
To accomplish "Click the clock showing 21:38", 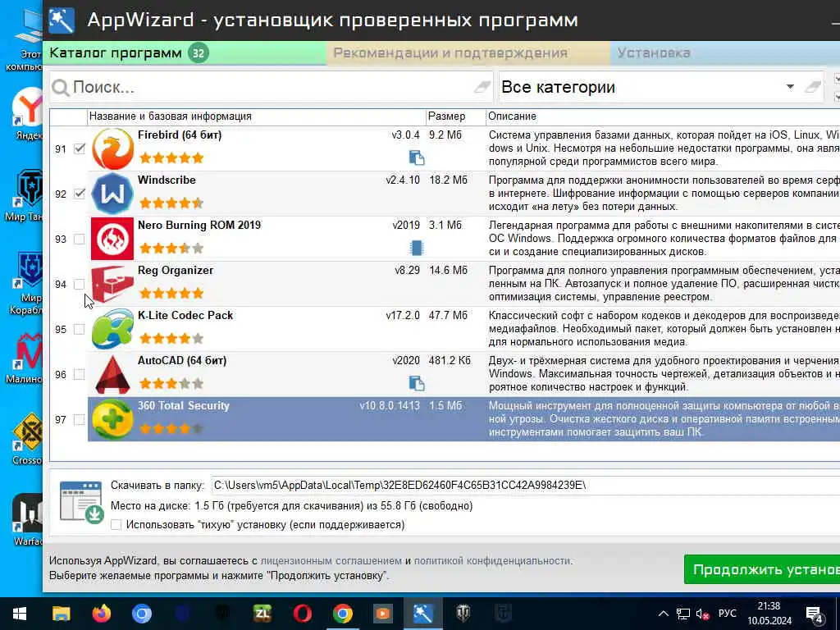I will [x=769, y=606].
